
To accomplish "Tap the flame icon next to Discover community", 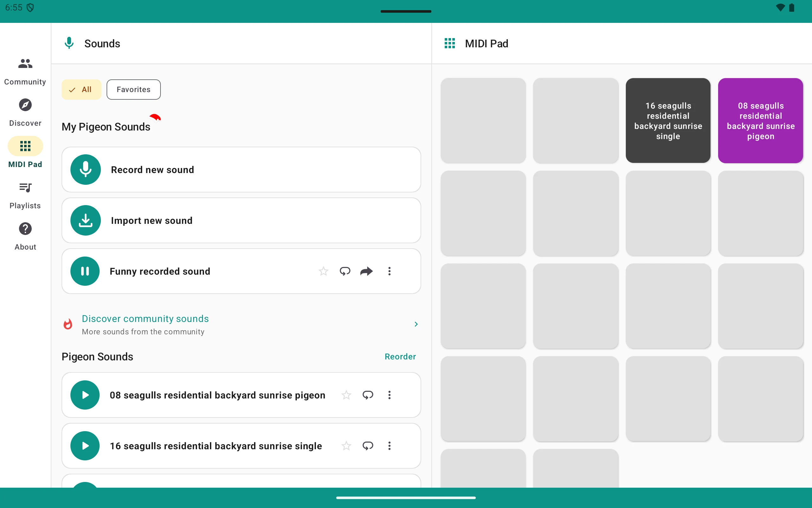I will click(x=68, y=324).
